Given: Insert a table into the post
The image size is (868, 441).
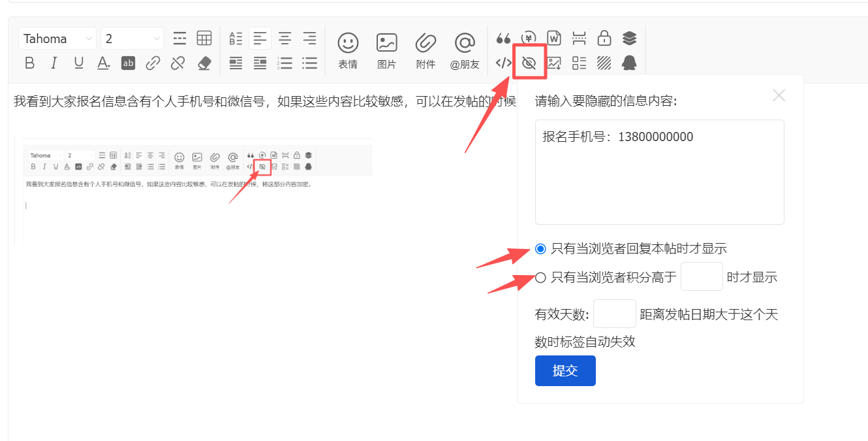Looking at the screenshot, I should (204, 39).
